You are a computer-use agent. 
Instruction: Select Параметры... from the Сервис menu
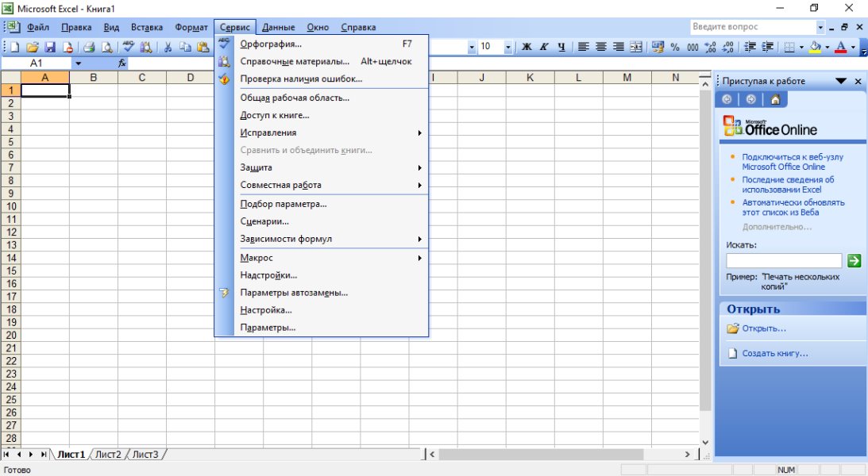[268, 328]
